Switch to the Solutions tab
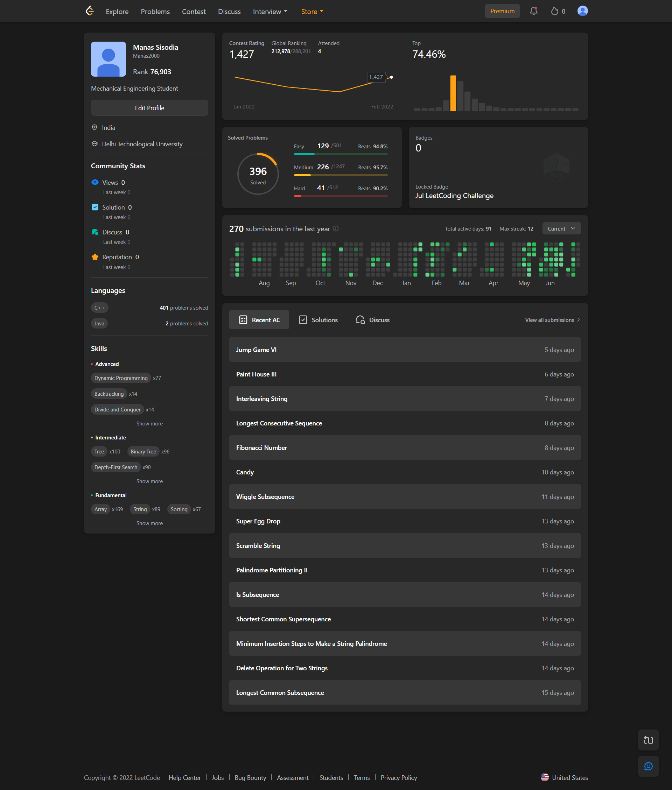 pos(318,320)
